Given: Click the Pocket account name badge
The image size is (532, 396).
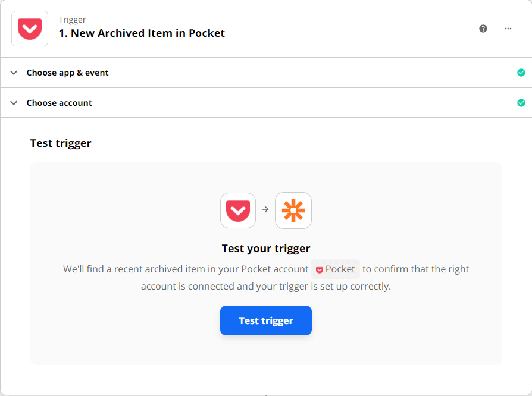Looking at the screenshot, I should (336, 269).
